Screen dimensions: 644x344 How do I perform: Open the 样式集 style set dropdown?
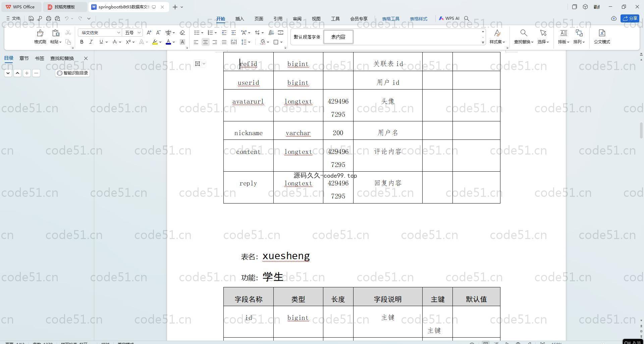pos(497,42)
